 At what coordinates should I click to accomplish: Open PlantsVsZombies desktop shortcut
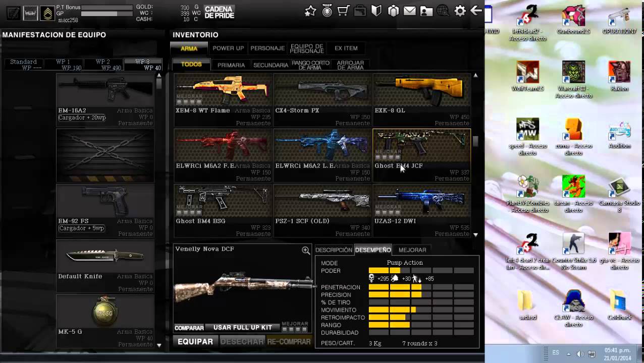pos(527,194)
